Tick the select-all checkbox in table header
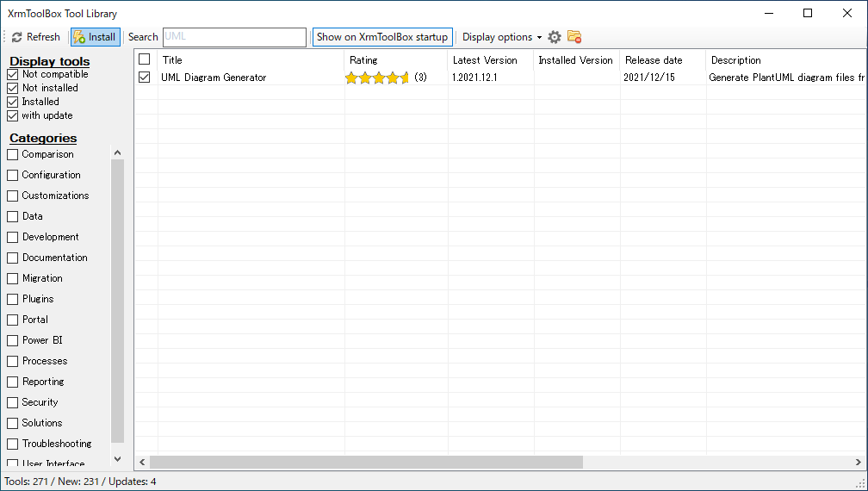 click(145, 59)
